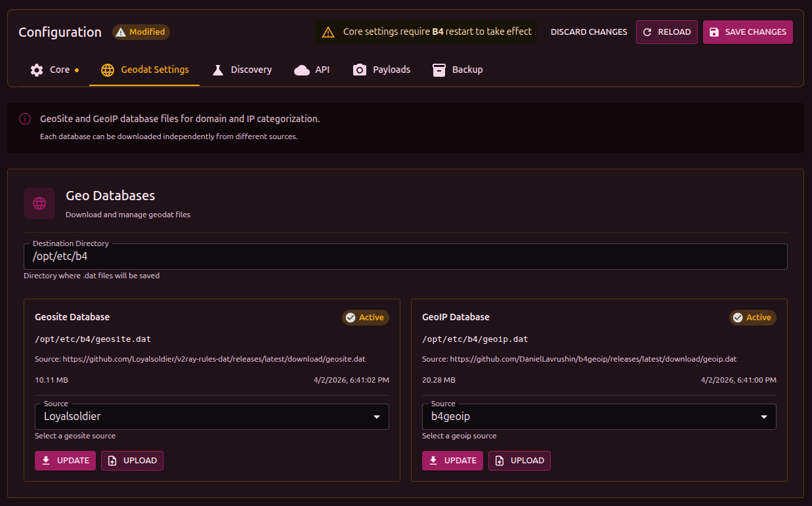Click the info icon beside GeoSite description
This screenshot has height=506, width=812.
tap(25, 119)
